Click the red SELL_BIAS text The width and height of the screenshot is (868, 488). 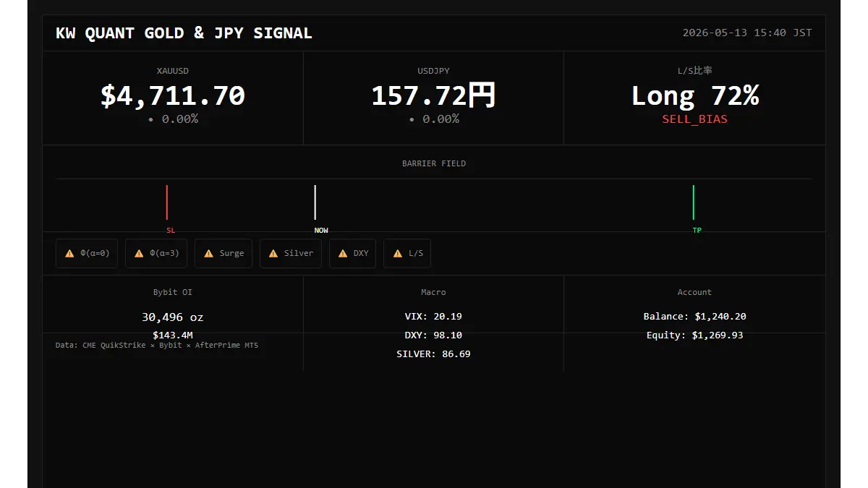pyautogui.click(x=694, y=119)
